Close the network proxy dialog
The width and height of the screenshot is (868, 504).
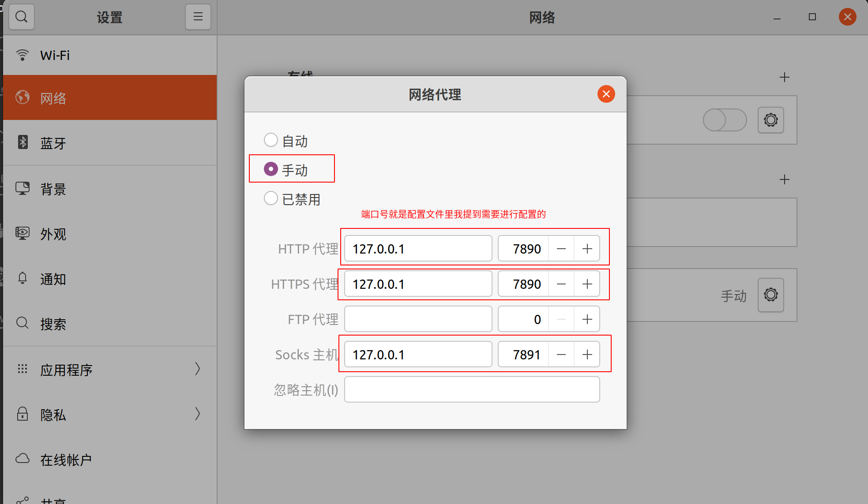(606, 94)
